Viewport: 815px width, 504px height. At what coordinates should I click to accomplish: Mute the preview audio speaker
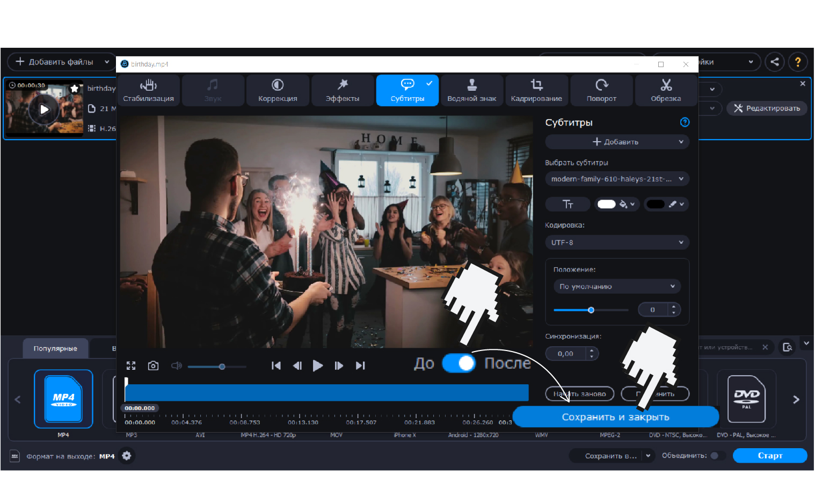pos(176,366)
